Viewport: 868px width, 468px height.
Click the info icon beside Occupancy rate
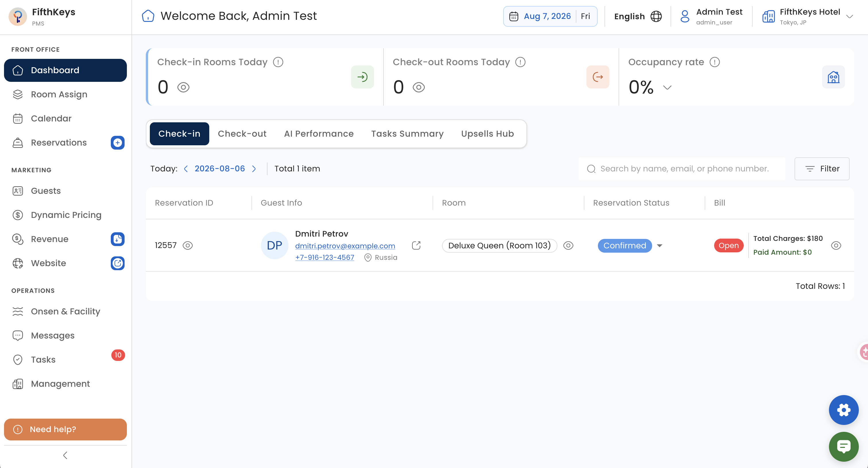point(714,62)
